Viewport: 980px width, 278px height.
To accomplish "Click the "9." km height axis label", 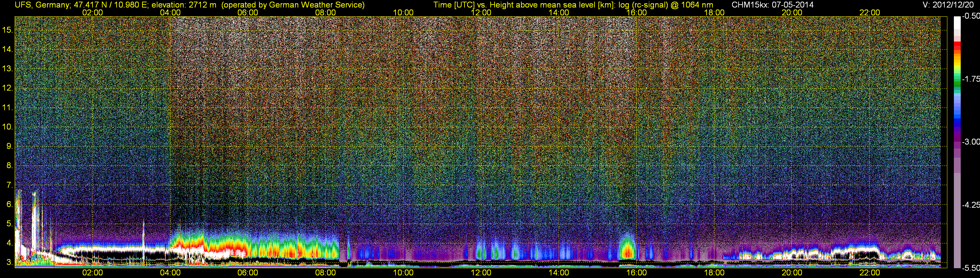I will (x=9, y=146).
